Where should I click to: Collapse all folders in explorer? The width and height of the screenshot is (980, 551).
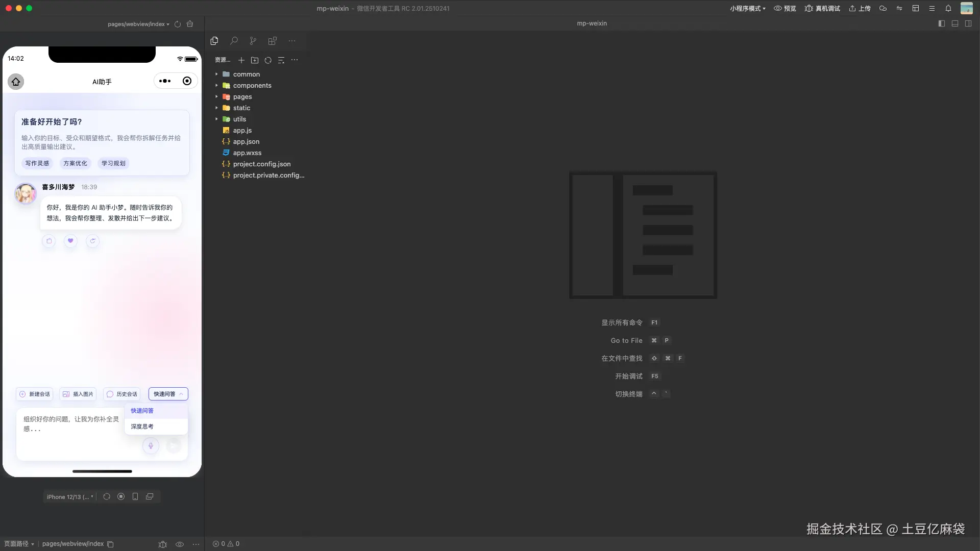click(x=281, y=60)
